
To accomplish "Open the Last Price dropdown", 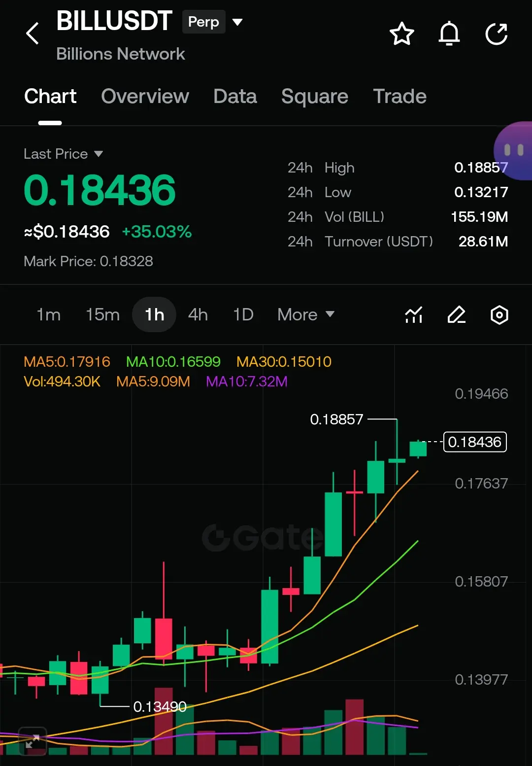I will pos(64,154).
